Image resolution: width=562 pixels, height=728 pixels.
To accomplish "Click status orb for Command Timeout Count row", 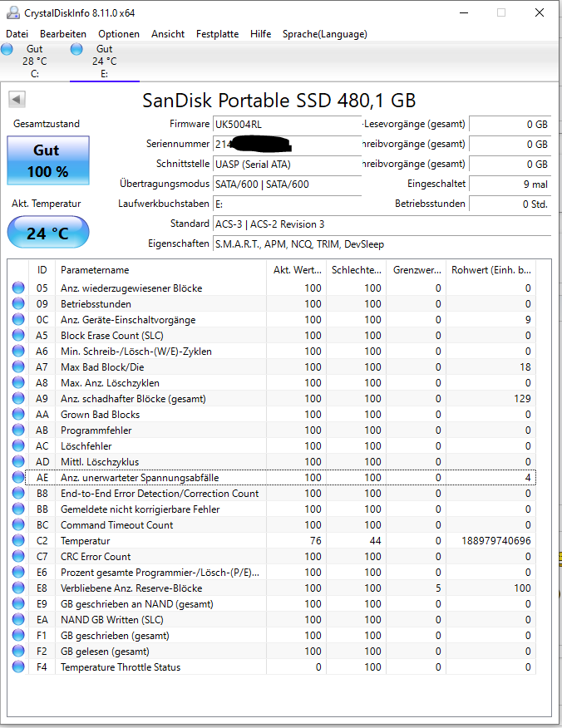I will pyautogui.click(x=18, y=524).
